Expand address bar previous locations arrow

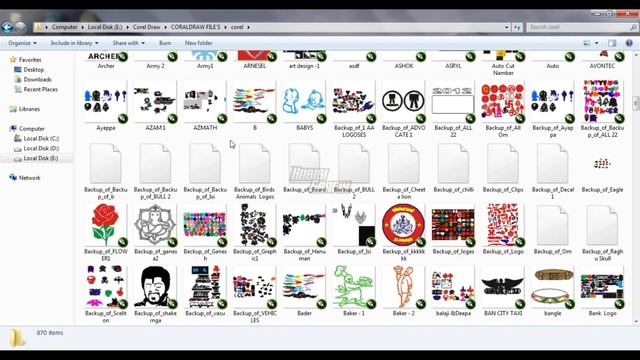click(507, 27)
